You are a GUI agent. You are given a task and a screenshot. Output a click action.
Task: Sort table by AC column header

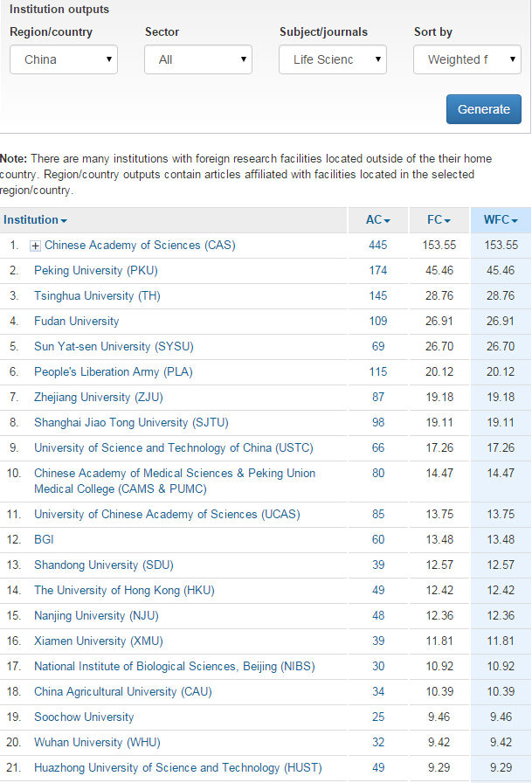point(377,220)
